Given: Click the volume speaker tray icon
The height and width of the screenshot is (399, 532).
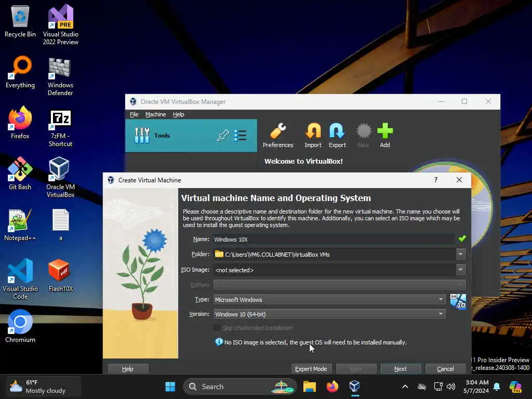Looking at the screenshot, I should click(450, 387).
